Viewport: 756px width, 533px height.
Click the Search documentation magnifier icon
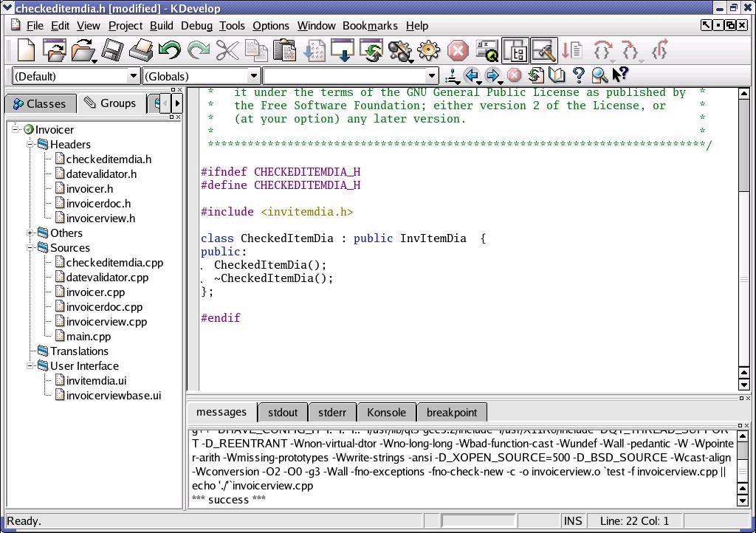click(599, 75)
